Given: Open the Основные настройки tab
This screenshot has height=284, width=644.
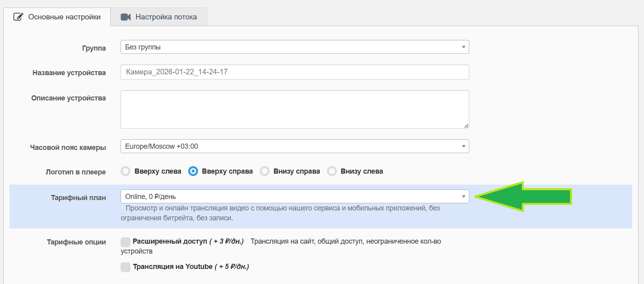Looking at the screenshot, I should click(57, 17).
